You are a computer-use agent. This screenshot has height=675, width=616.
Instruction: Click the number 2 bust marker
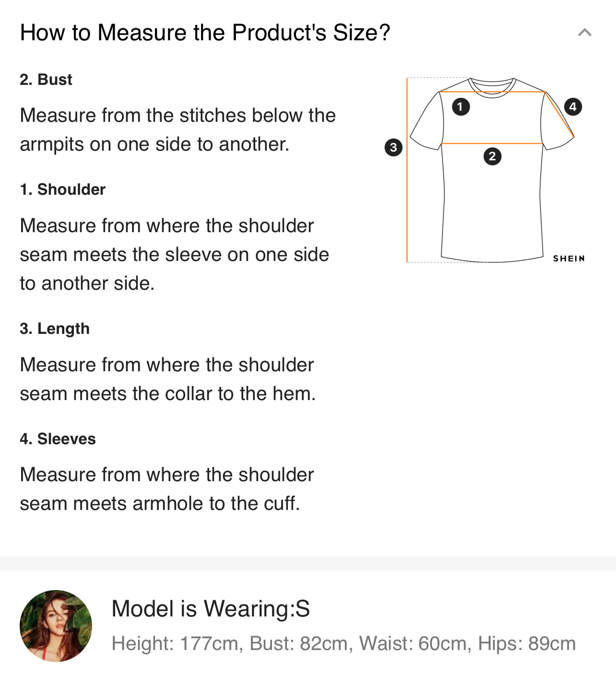(492, 156)
